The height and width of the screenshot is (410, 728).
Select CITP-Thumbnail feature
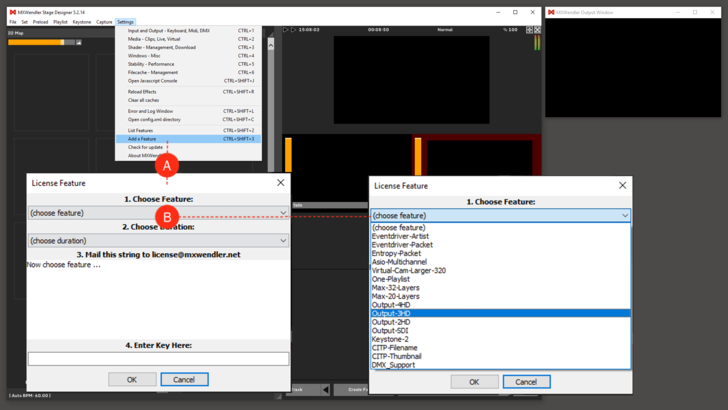(x=500, y=357)
